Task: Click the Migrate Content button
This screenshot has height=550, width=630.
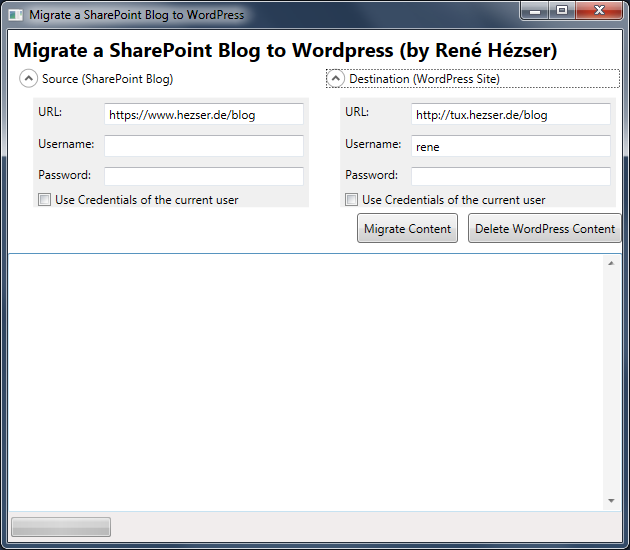Action: pyautogui.click(x=407, y=228)
